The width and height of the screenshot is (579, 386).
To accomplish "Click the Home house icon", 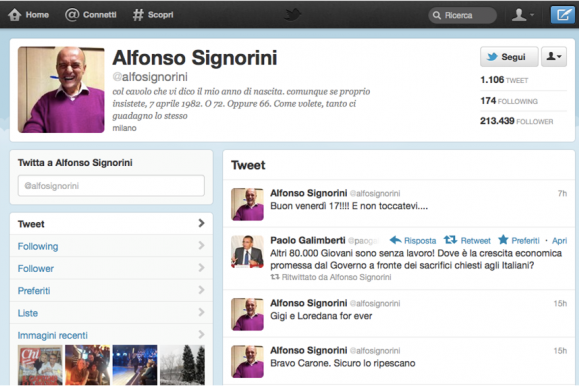I will pyautogui.click(x=14, y=15).
